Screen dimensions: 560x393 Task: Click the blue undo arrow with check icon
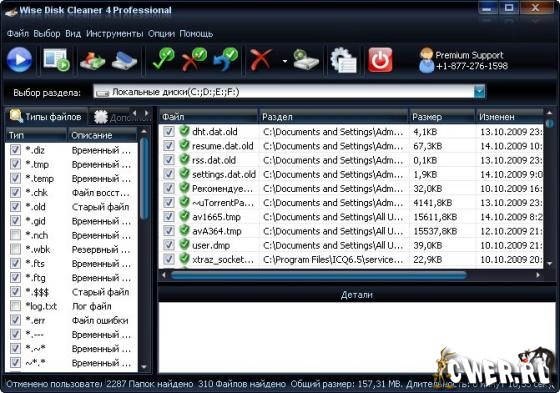(226, 59)
